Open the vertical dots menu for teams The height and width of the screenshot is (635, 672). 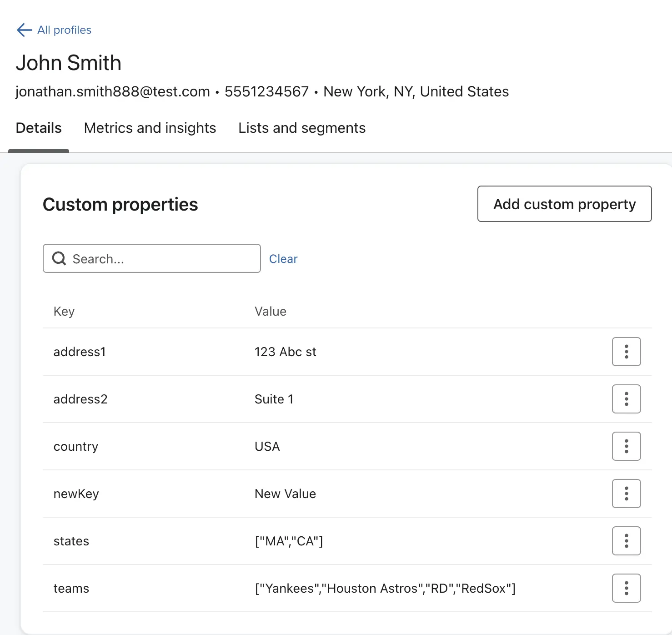(x=626, y=588)
